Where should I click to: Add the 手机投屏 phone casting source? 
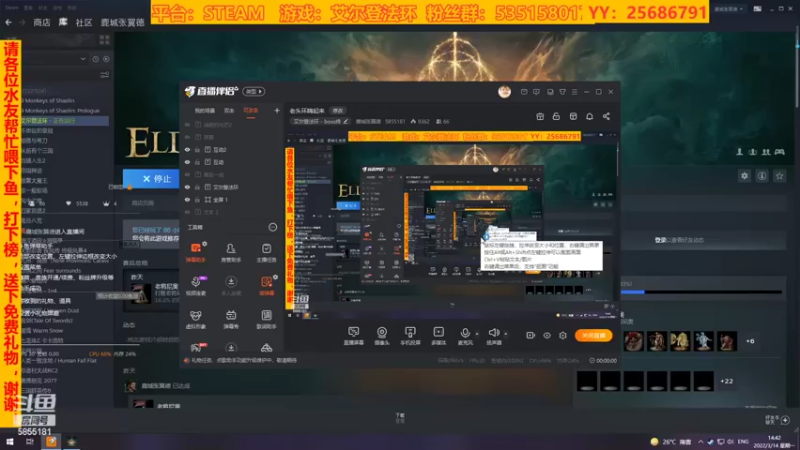pos(410,336)
